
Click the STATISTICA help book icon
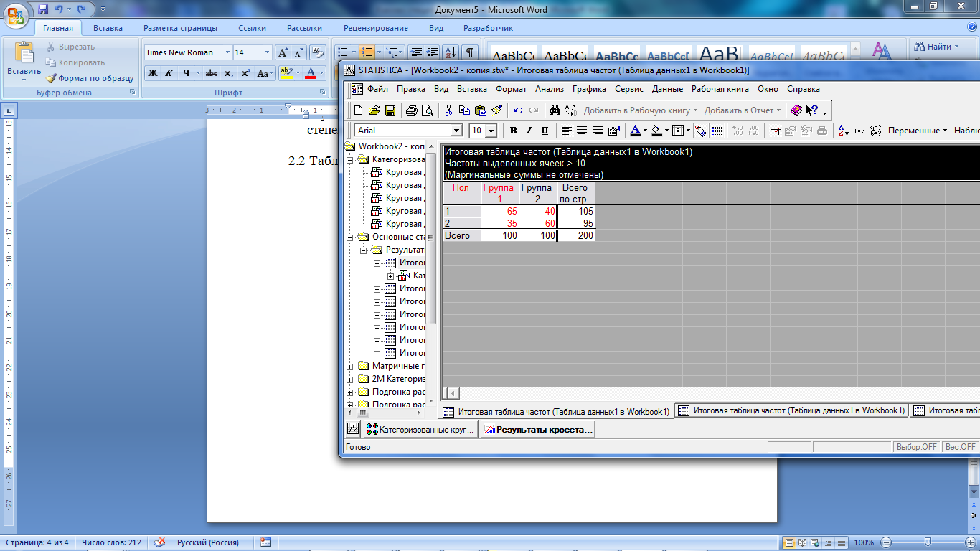click(796, 110)
